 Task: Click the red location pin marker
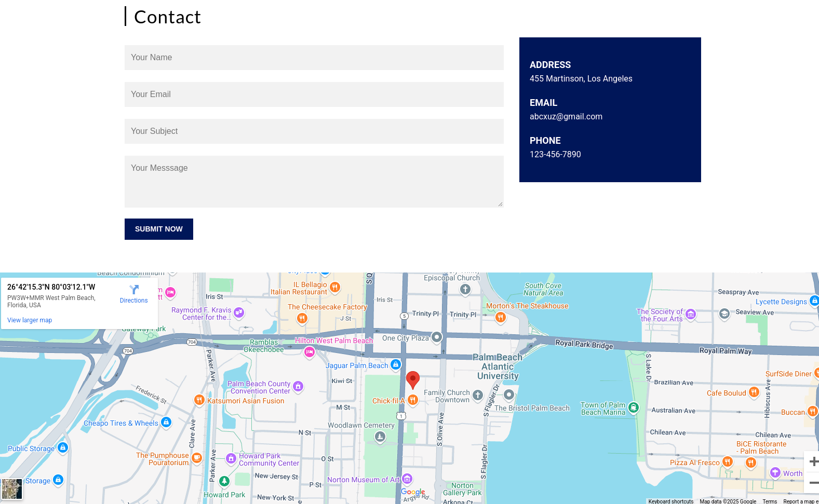[413, 380]
